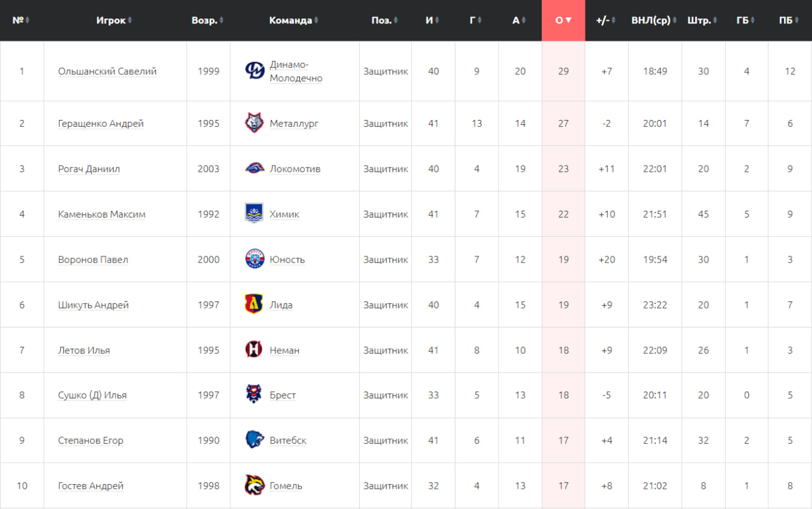Image resolution: width=812 pixels, height=509 pixels.
Task: Sort by Возр. column header
Action: (x=208, y=20)
